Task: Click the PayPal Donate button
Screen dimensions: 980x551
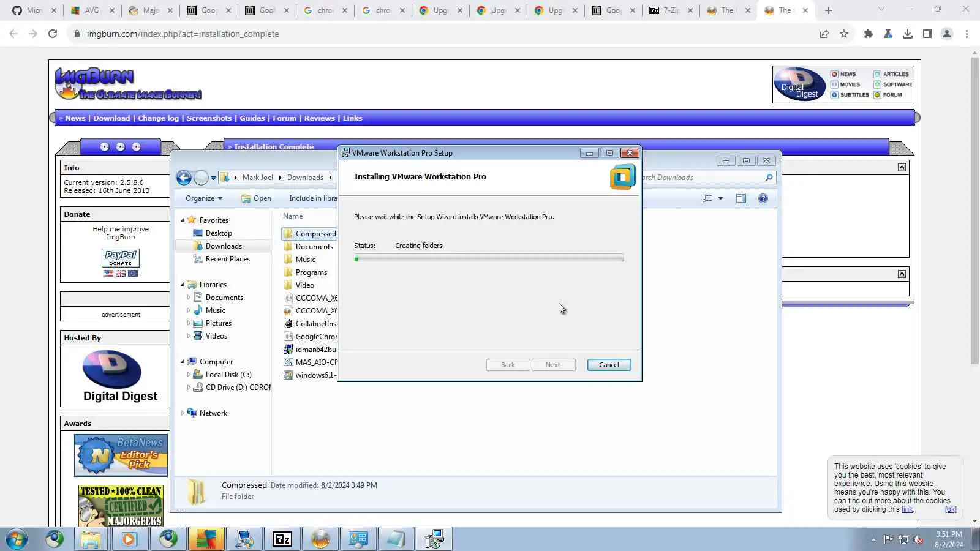Action: (121, 258)
